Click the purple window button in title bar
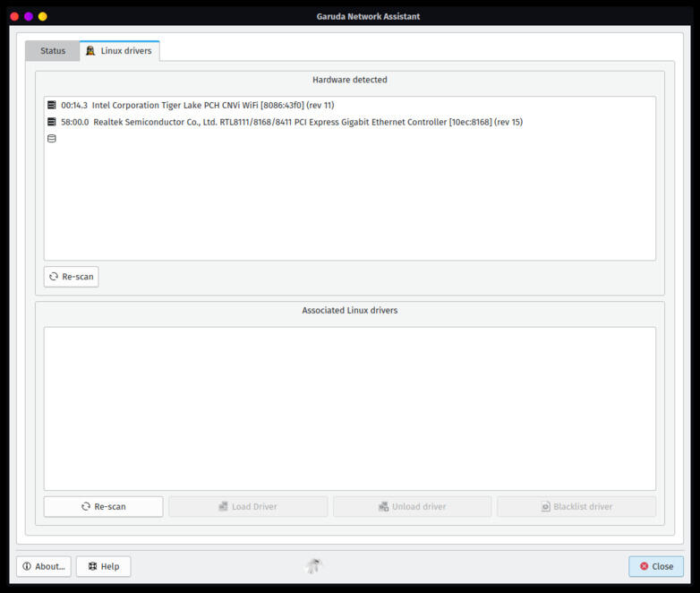Viewport: 700px width, 593px height. tap(29, 16)
